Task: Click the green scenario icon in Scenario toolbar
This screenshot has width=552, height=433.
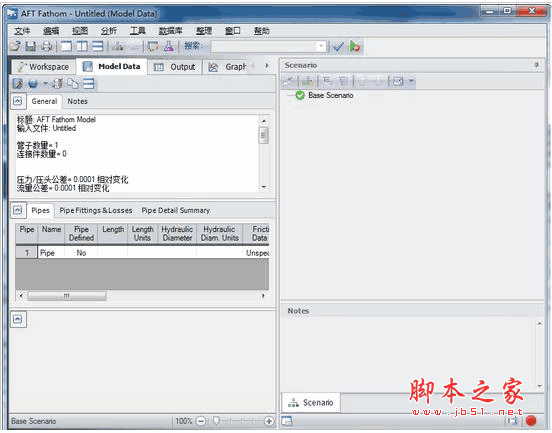Action: coord(307,82)
